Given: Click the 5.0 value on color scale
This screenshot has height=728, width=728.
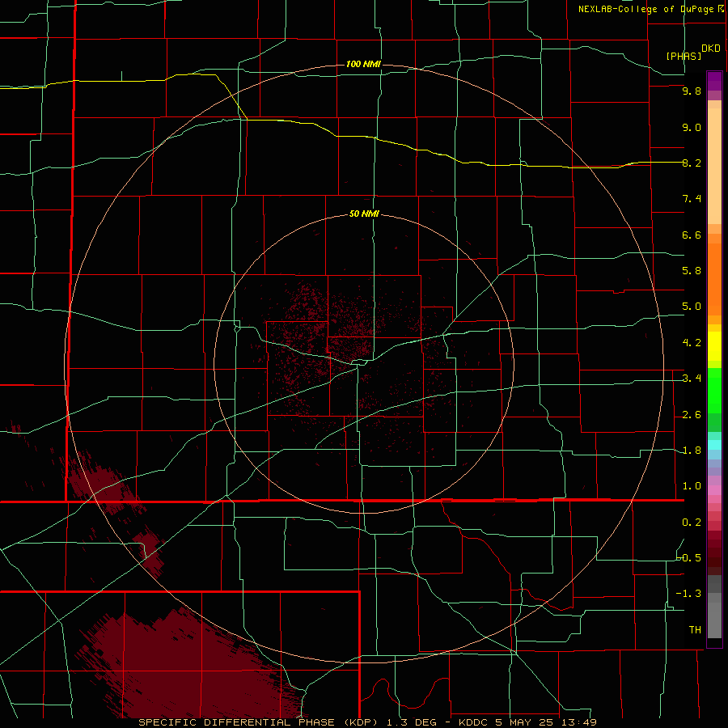Looking at the screenshot, I should tap(692, 307).
